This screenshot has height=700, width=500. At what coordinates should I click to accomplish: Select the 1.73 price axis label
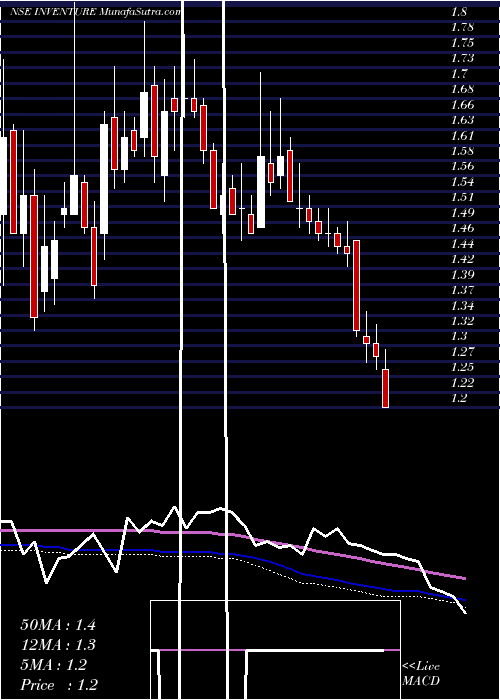click(462, 58)
